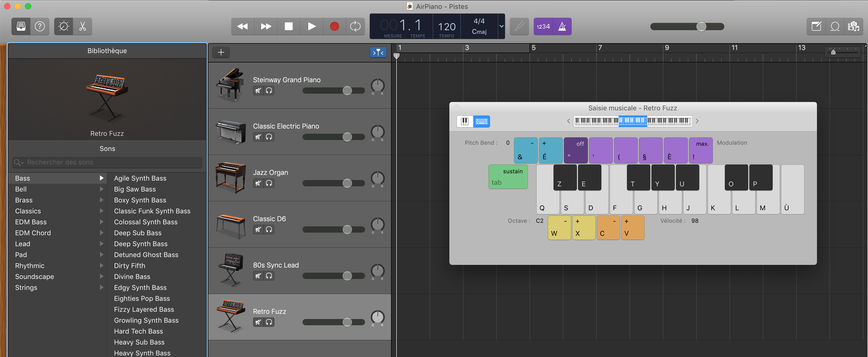Image resolution: width=868 pixels, height=357 pixels.
Task: Click the Quick Help question icon
Action: click(x=40, y=26)
